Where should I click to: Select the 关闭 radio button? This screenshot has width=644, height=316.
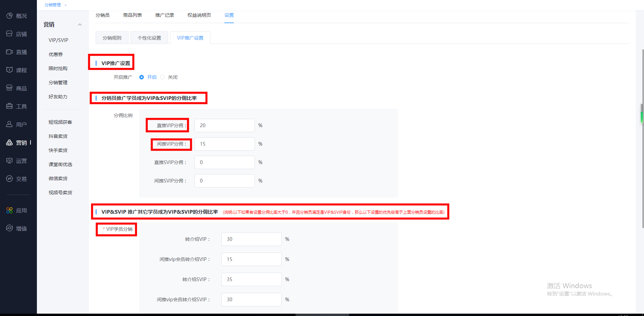click(x=162, y=77)
